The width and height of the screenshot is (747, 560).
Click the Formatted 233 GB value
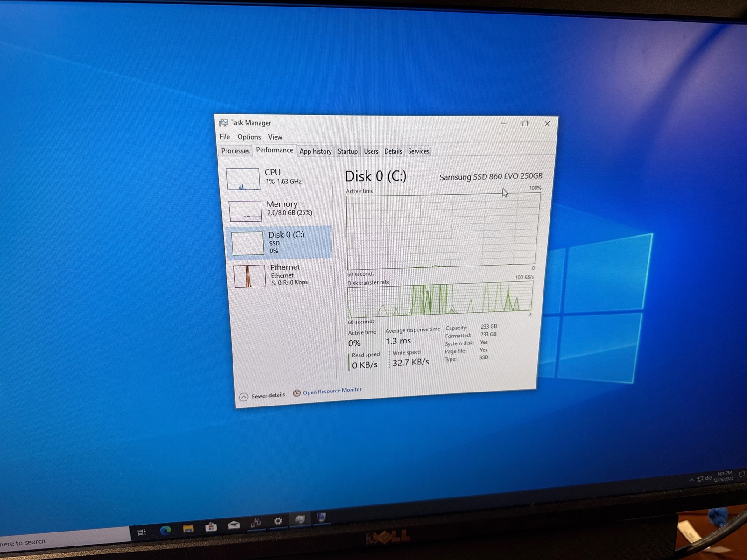tap(488, 334)
